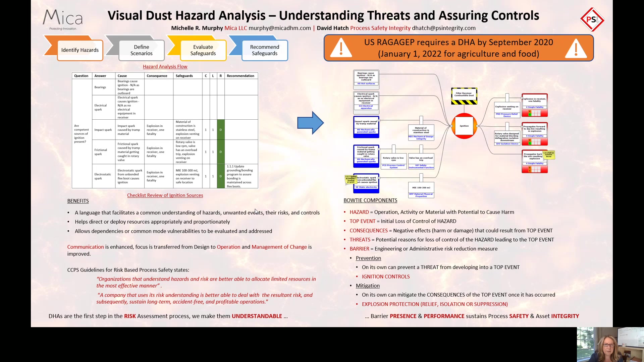Click the presenter webcam thumbnail
The width and height of the screenshot is (644, 362).
tap(610, 344)
